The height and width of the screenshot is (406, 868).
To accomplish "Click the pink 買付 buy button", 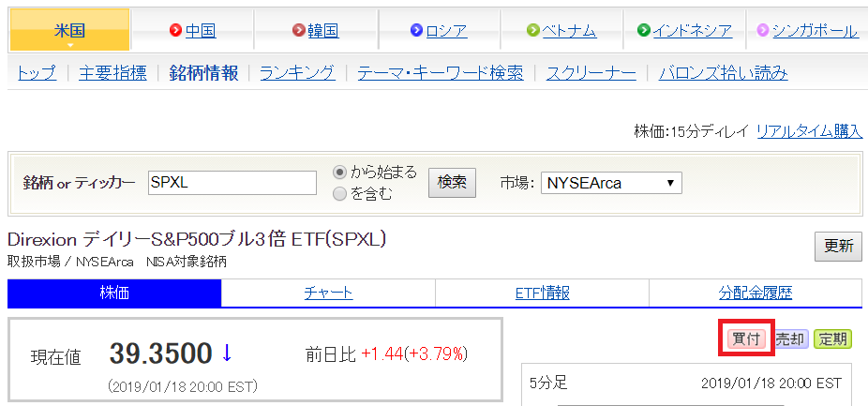I will pyautogui.click(x=745, y=339).
